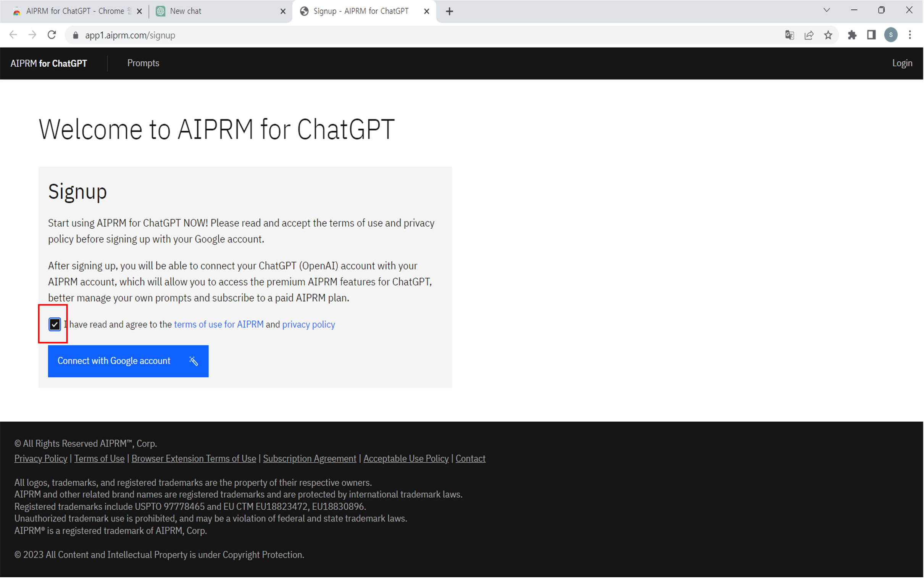
Task: Open footer Terms of Use link
Action: tap(99, 459)
